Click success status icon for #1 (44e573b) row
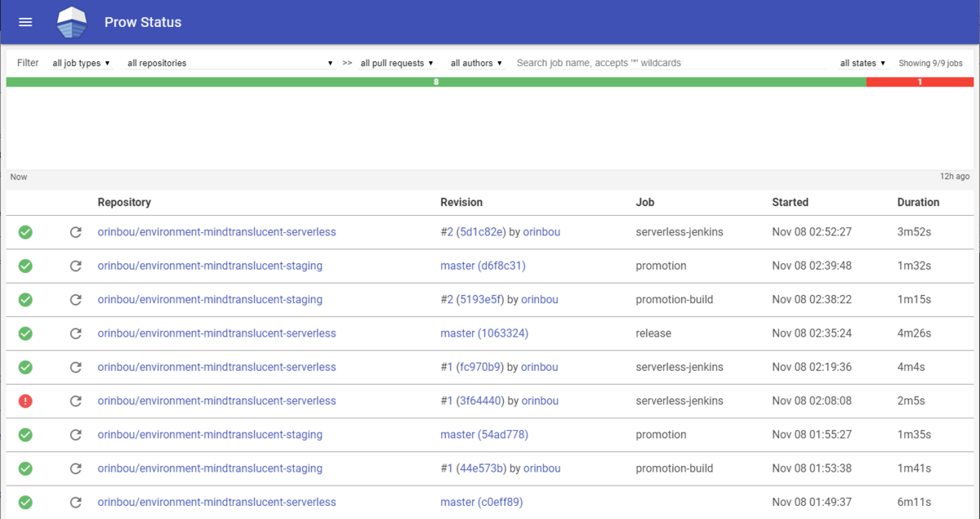 (x=25, y=468)
